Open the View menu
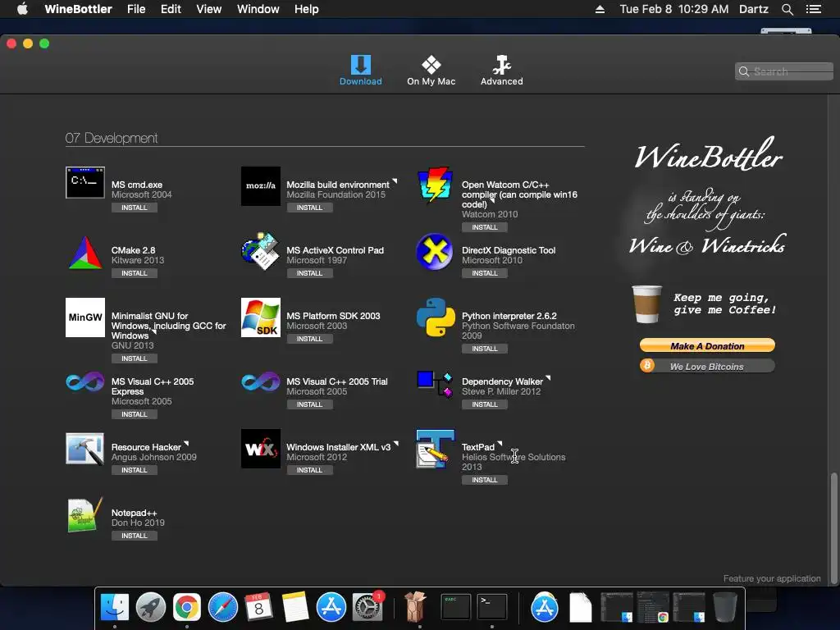This screenshot has height=630, width=840. (209, 9)
